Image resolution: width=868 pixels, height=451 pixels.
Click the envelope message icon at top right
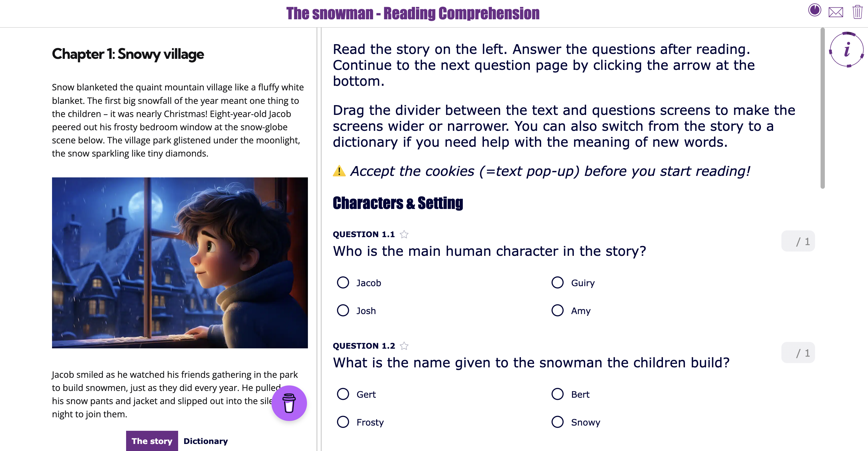[836, 13]
